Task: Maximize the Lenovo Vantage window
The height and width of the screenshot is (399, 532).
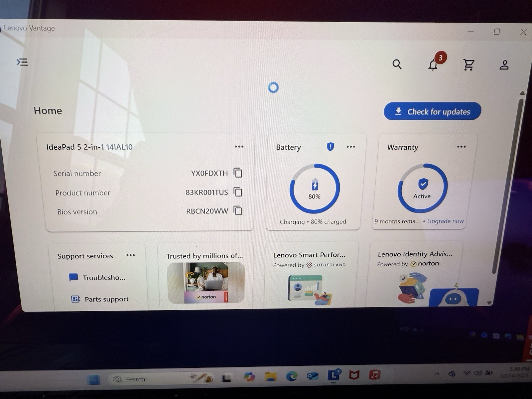Action: [497, 32]
